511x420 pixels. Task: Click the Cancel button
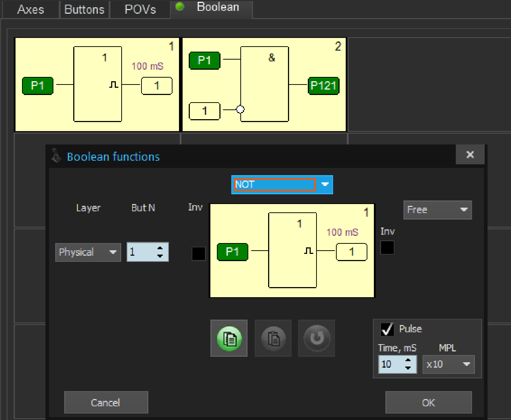click(x=106, y=402)
